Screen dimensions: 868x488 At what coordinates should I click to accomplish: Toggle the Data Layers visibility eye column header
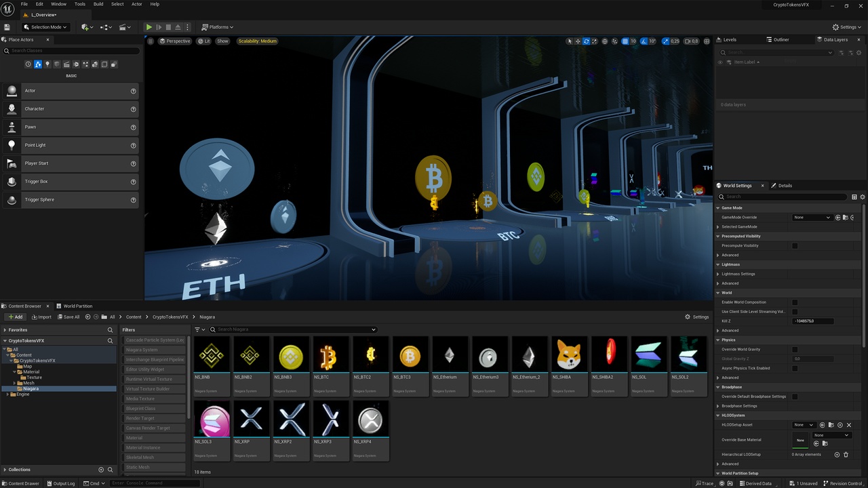pos(720,62)
